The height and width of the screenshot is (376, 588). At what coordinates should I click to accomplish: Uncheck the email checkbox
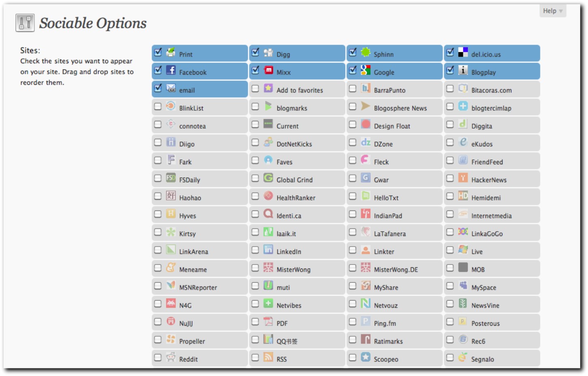click(158, 88)
